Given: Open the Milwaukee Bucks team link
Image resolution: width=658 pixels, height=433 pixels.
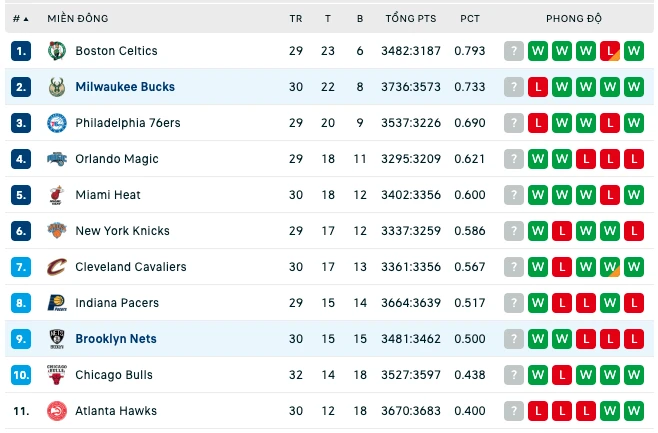Looking at the screenshot, I should [x=125, y=87].
